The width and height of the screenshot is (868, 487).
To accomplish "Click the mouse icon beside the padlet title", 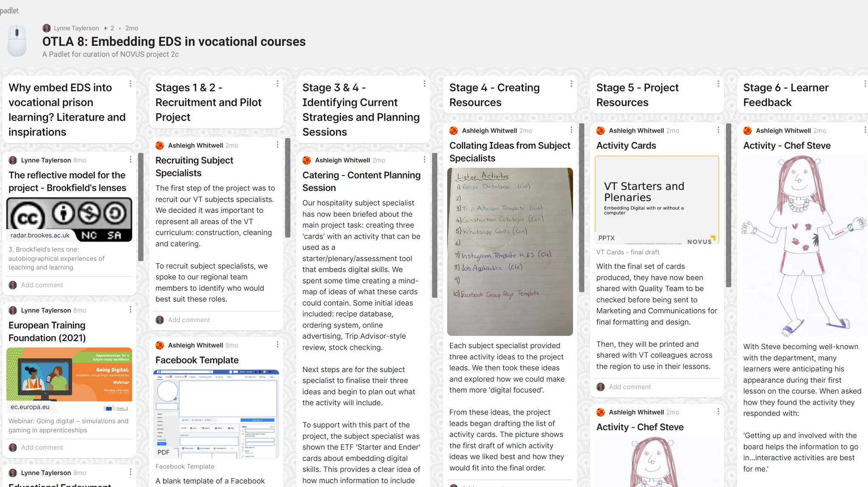I will 17,41.
